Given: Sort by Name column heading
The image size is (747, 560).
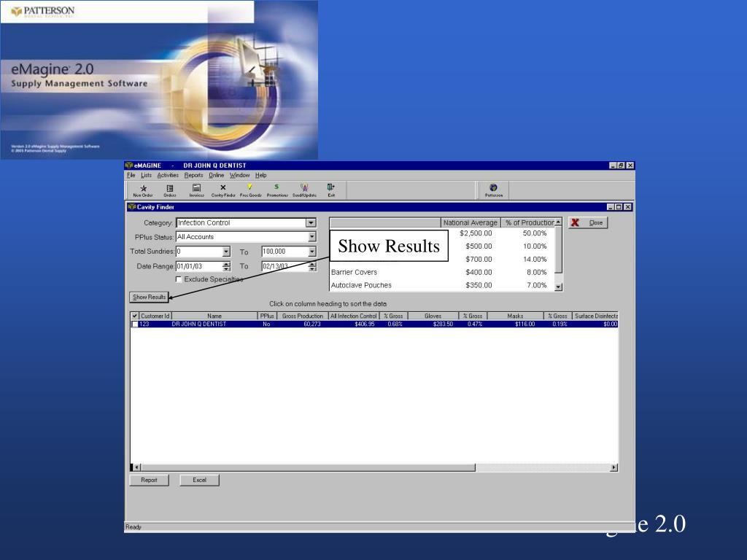Looking at the screenshot, I should click(x=214, y=316).
